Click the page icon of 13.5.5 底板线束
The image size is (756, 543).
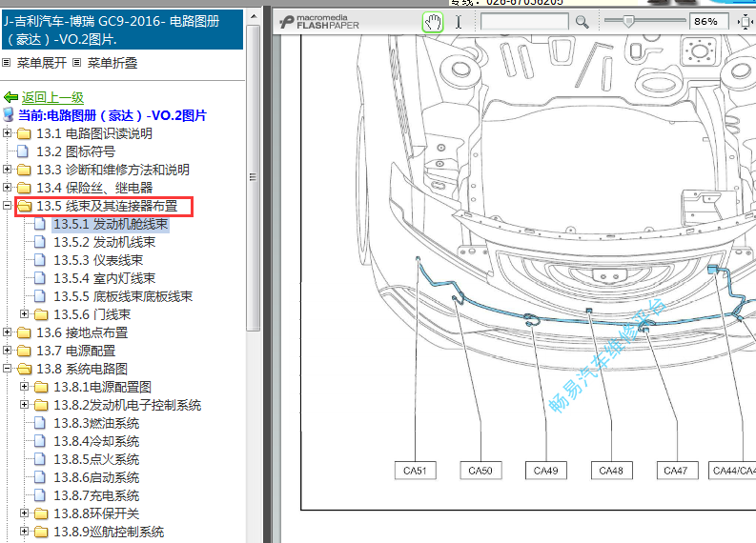pyautogui.click(x=40, y=296)
